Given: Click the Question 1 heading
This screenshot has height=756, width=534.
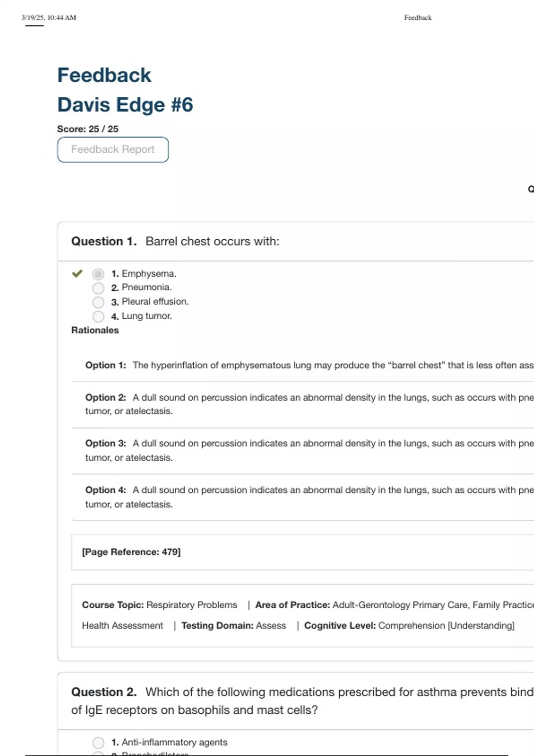Looking at the screenshot, I should [x=104, y=241].
